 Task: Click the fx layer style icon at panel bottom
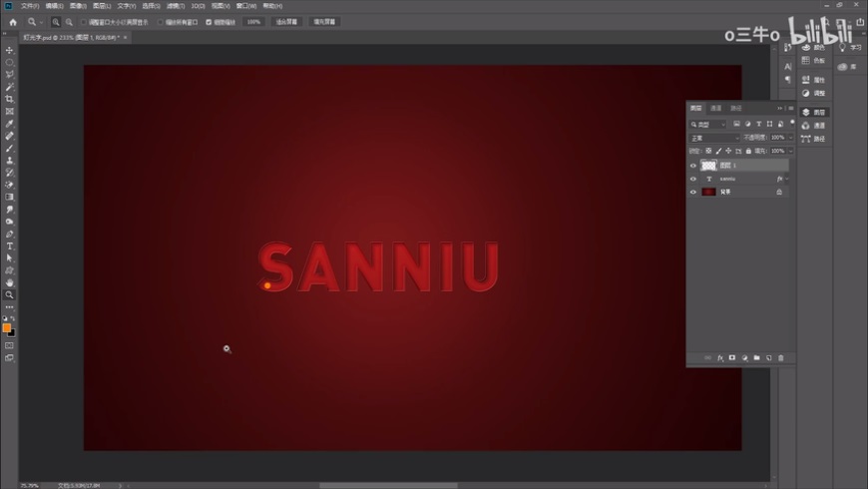(720, 357)
